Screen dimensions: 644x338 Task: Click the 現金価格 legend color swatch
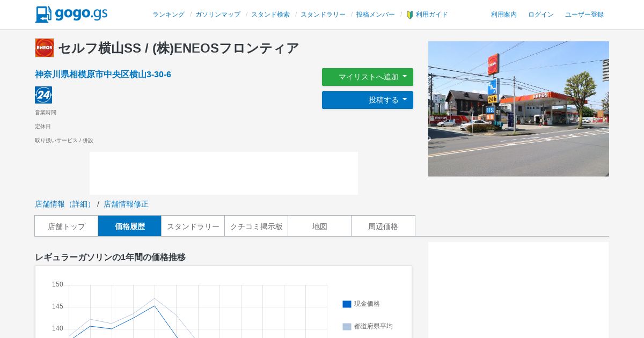pyautogui.click(x=347, y=304)
